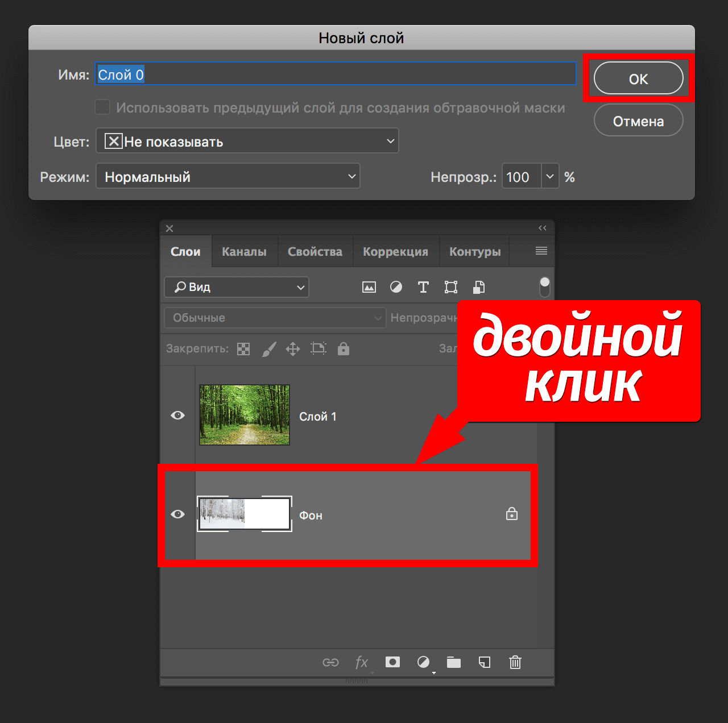Enable the clipping mask checkbox
The width and height of the screenshot is (728, 723).
102,107
